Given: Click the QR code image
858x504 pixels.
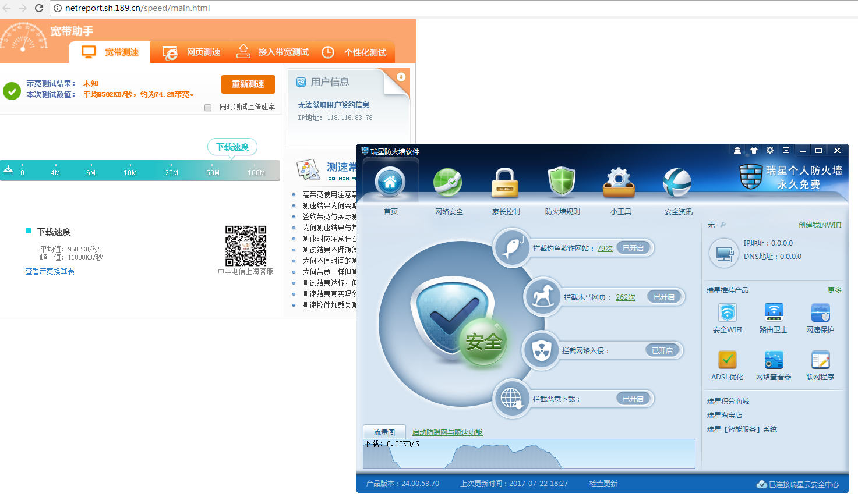Looking at the screenshot, I should 246,246.
